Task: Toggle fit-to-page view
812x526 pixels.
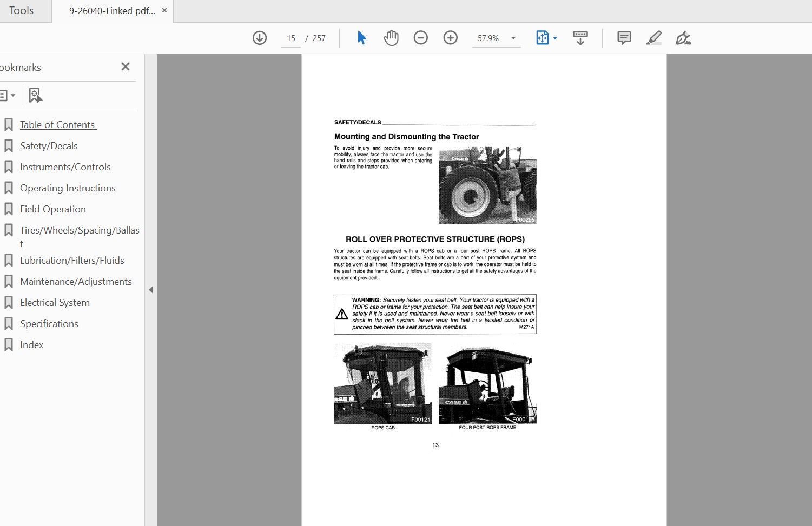Action: (x=543, y=37)
